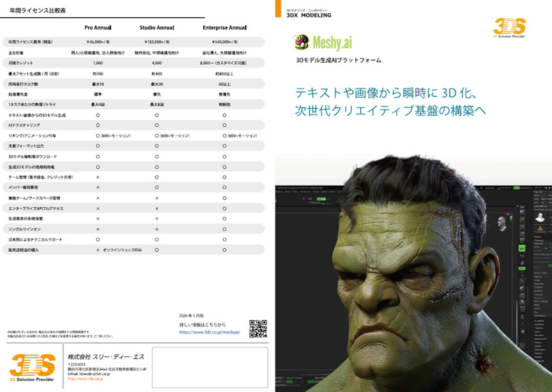
Task: Click the '3Dモデル無制限ダウンロード' row label
Action: pos(32,156)
